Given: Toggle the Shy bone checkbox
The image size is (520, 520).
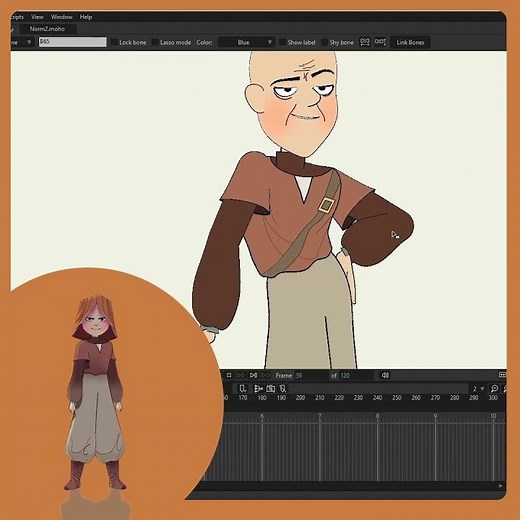Looking at the screenshot, I should coord(324,42).
